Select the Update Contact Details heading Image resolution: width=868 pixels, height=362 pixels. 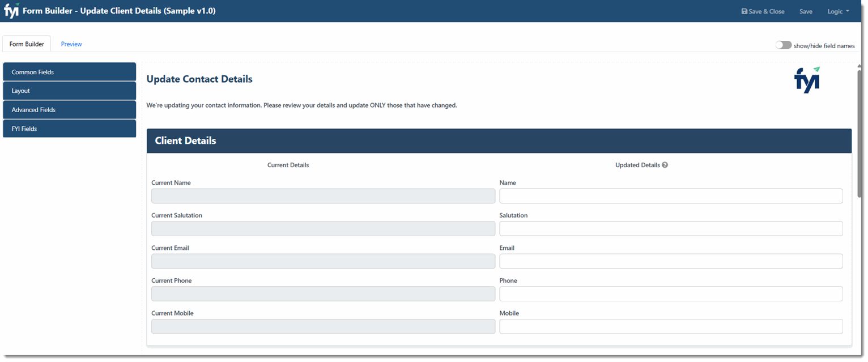coord(199,79)
